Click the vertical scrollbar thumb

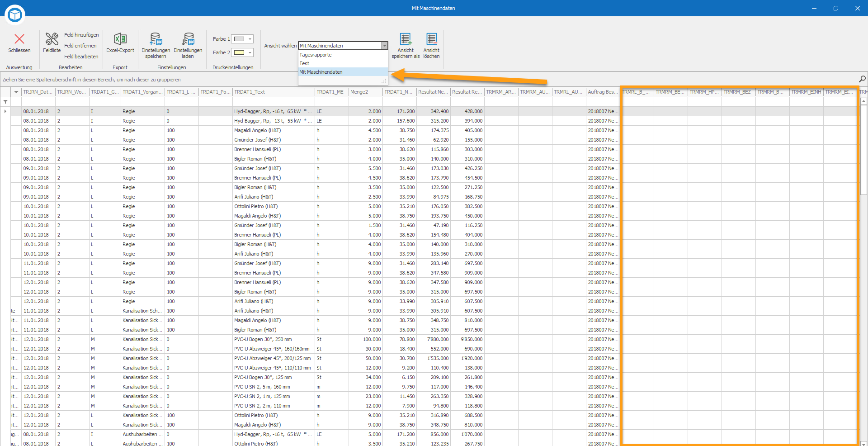pyautogui.click(x=863, y=150)
